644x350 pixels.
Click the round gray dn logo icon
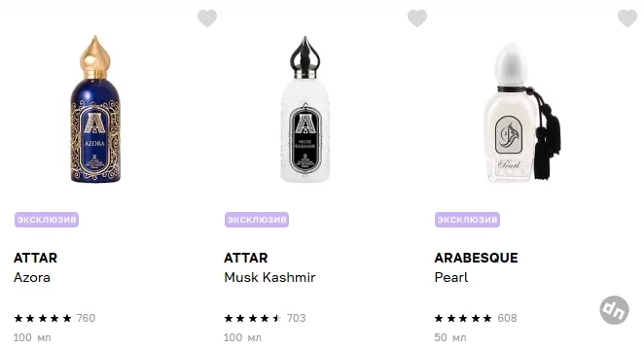(614, 310)
